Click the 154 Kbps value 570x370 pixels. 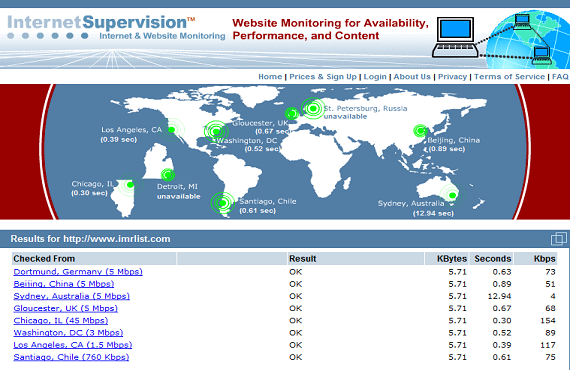click(548, 321)
